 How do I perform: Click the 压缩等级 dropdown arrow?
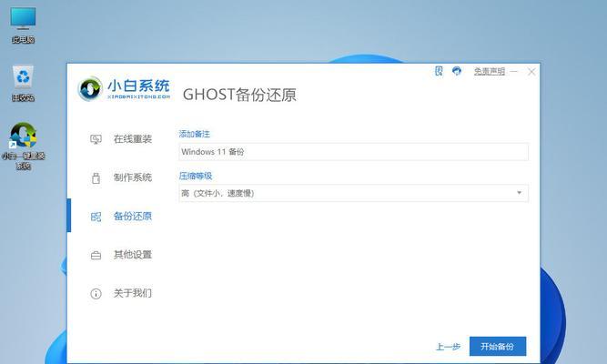pos(519,192)
